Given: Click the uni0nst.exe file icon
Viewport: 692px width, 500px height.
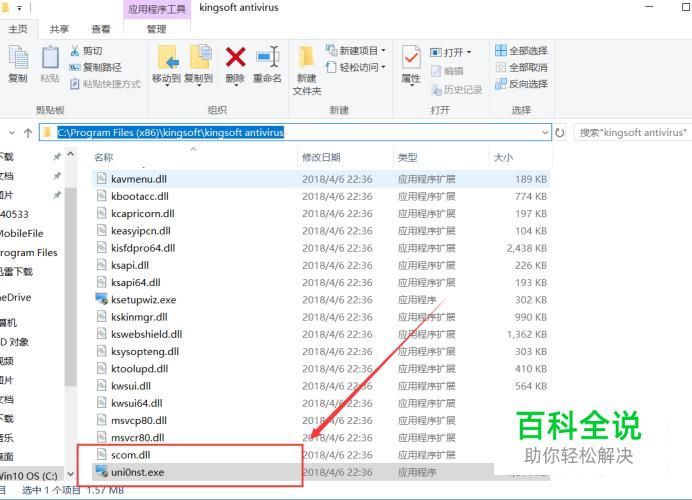Looking at the screenshot, I should pos(102,471).
